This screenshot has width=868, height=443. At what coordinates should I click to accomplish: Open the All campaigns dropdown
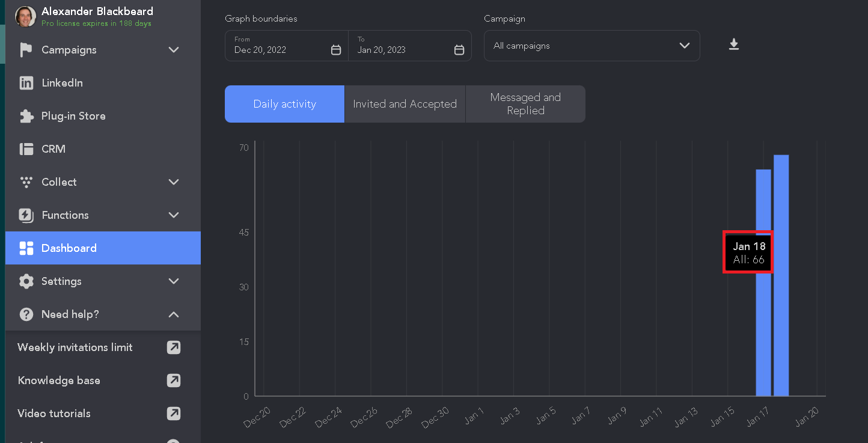[592, 46]
